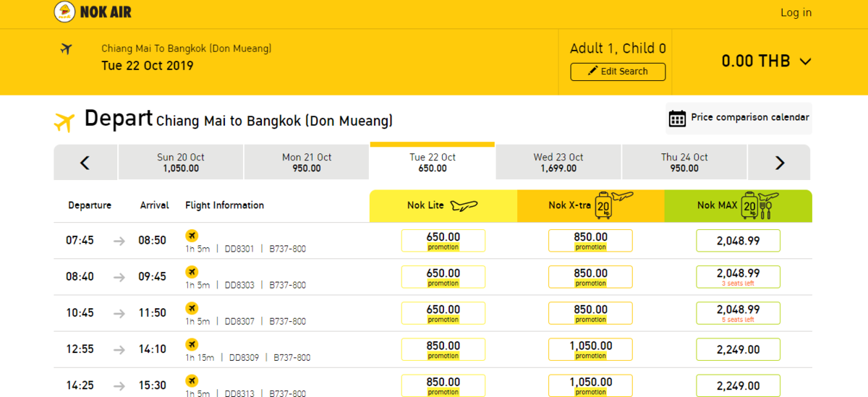Open the Price comparison calendar

pyautogui.click(x=739, y=118)
